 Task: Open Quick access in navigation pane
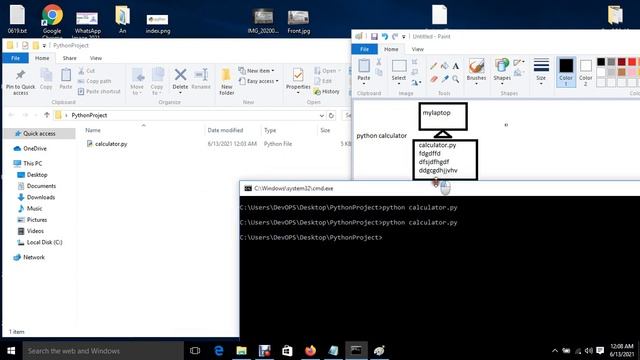click(39, 133)
